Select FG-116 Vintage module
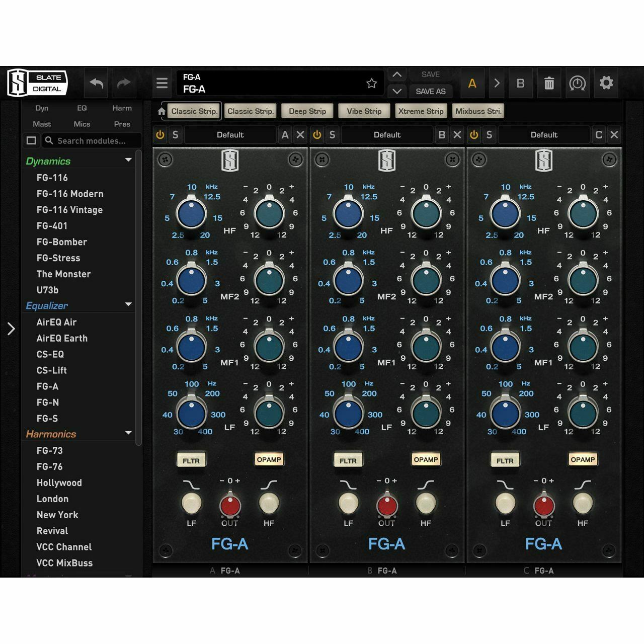The image size is (644, 644). click(x=69, y=210)
